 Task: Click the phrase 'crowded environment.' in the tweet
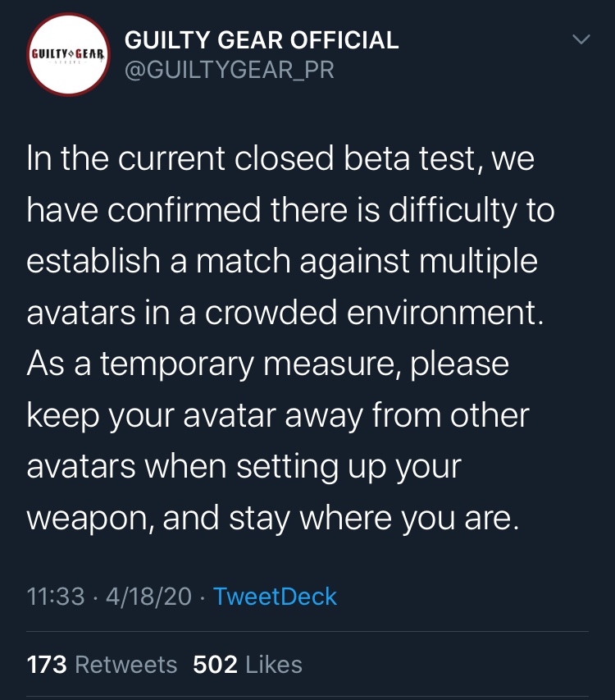click(374, 313)
